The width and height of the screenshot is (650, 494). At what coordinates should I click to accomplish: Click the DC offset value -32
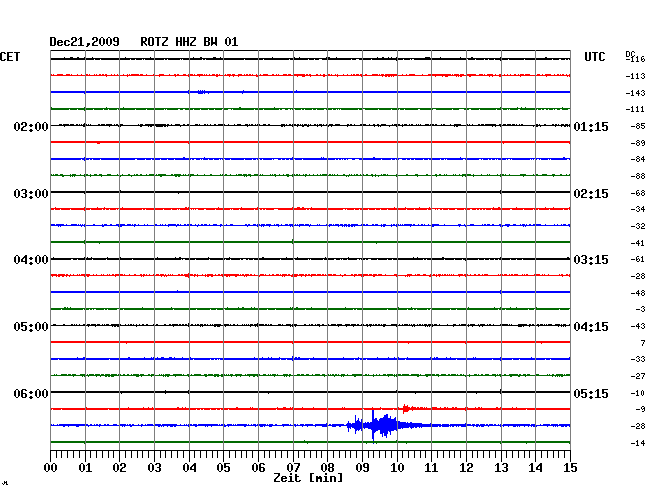coord(638,226)
